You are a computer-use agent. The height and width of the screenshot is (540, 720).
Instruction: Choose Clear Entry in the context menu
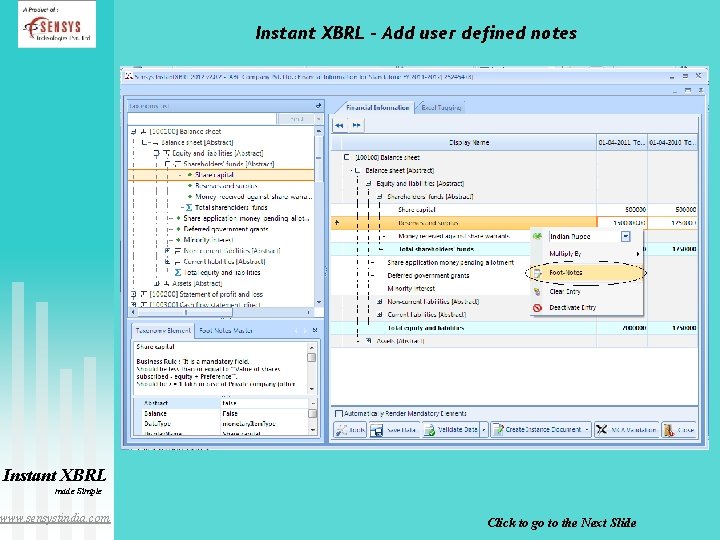coord(586,292)
